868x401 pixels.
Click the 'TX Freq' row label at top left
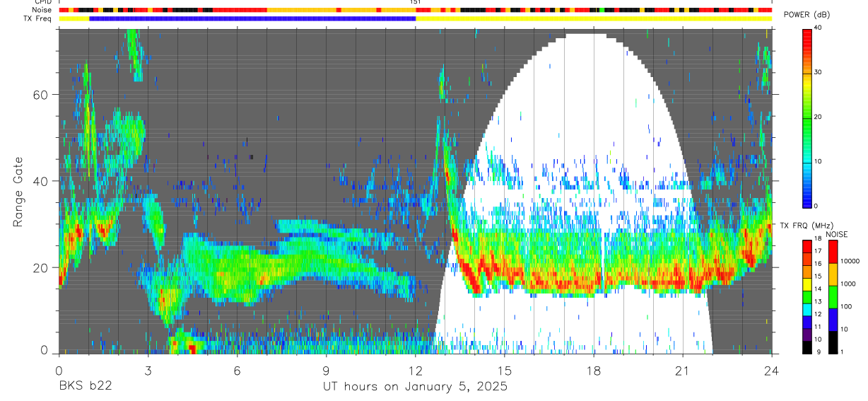pyautogui.click(x=39, y=18)
